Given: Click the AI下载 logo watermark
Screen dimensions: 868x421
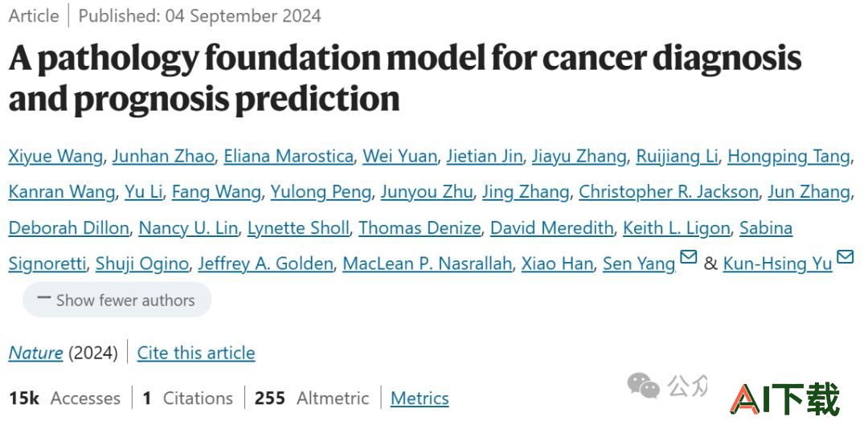Looking at the screenshot, I should (x=785, y=399).
